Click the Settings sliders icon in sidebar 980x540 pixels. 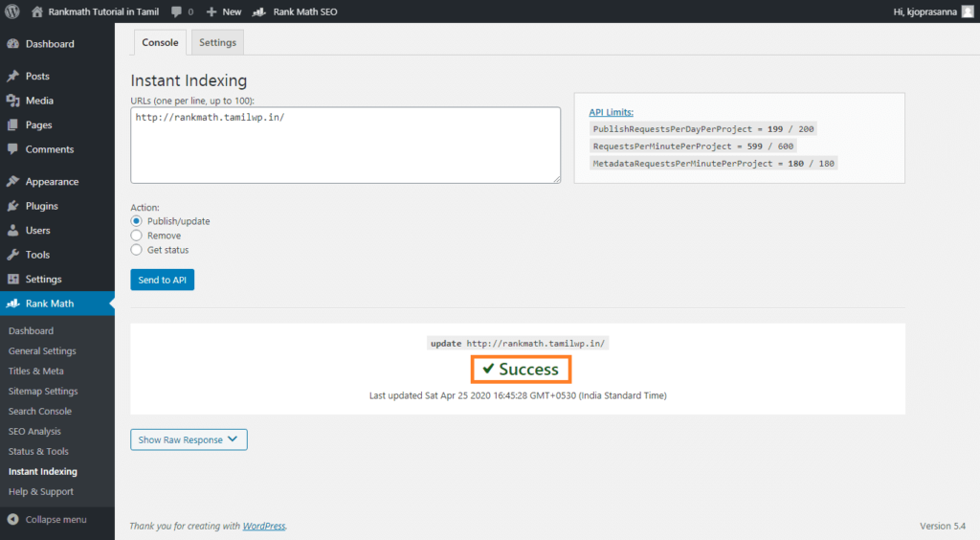point(12,279)
